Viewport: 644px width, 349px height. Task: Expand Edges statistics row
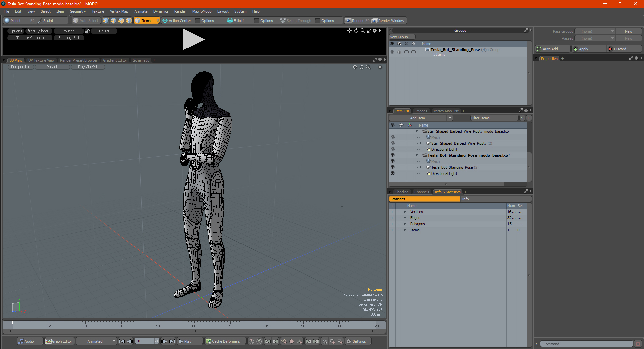pos(405,218)
